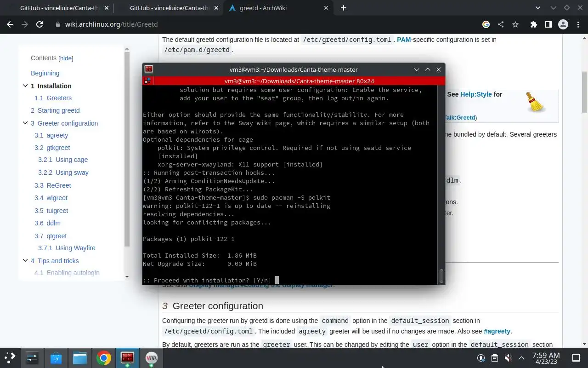This screenshot has width=588, height=368.
Task: Click the terminal prompt Proceed with installation
Action: point(207,280)
